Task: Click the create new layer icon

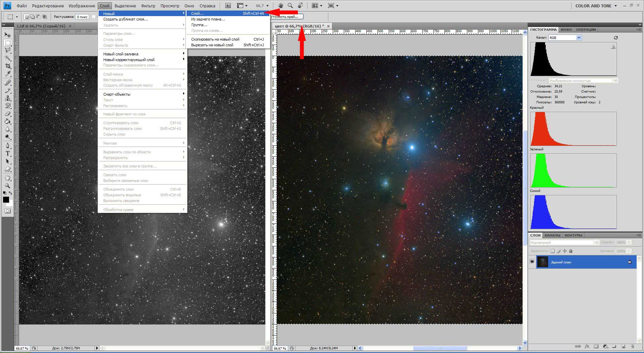Action: (x=623, y=346)
